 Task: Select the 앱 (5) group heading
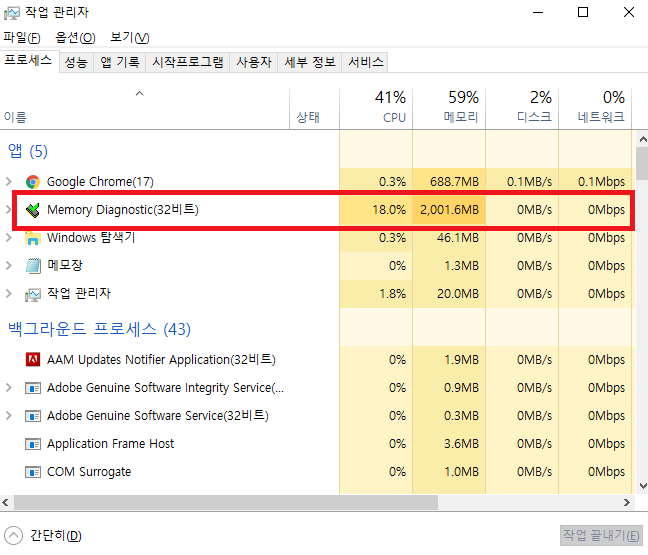(x=28, y=151)
